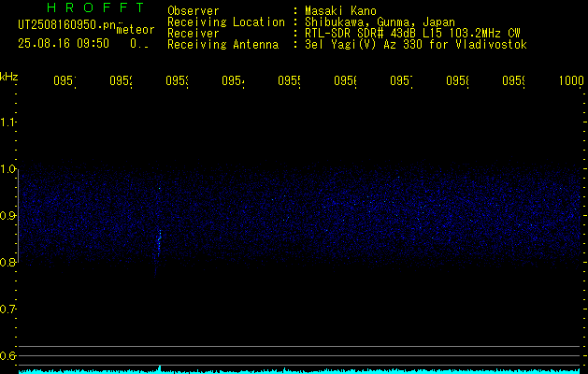Click the Receiver field label
The height and width of the screenshot is (374, 588).
pyautogui.click(x=194, y=34)
